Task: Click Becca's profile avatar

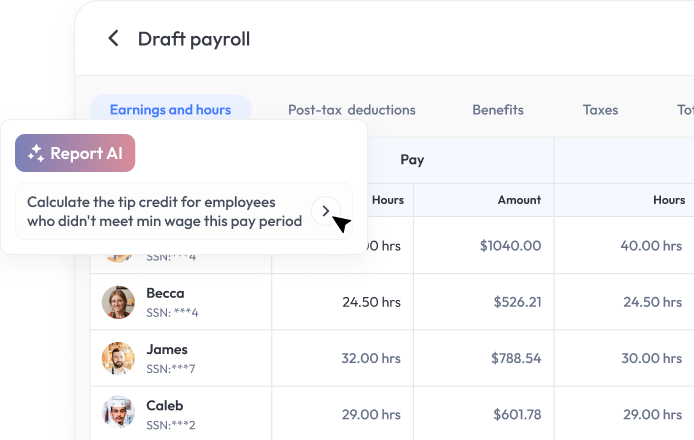Action: 118,302
